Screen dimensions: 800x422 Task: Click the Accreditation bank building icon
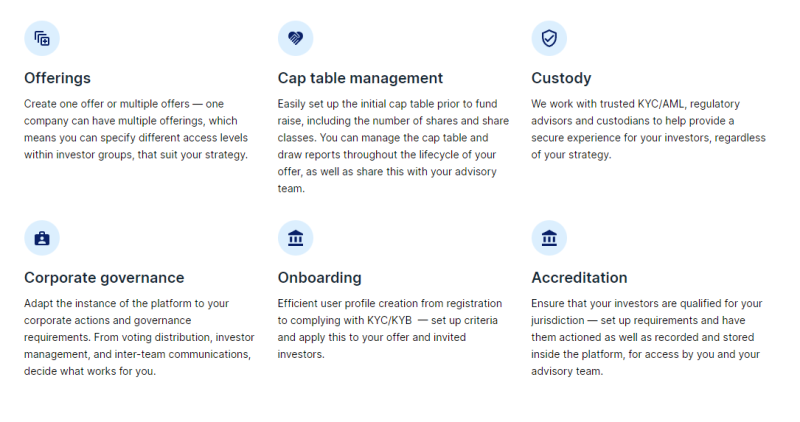tap(549, 238)
